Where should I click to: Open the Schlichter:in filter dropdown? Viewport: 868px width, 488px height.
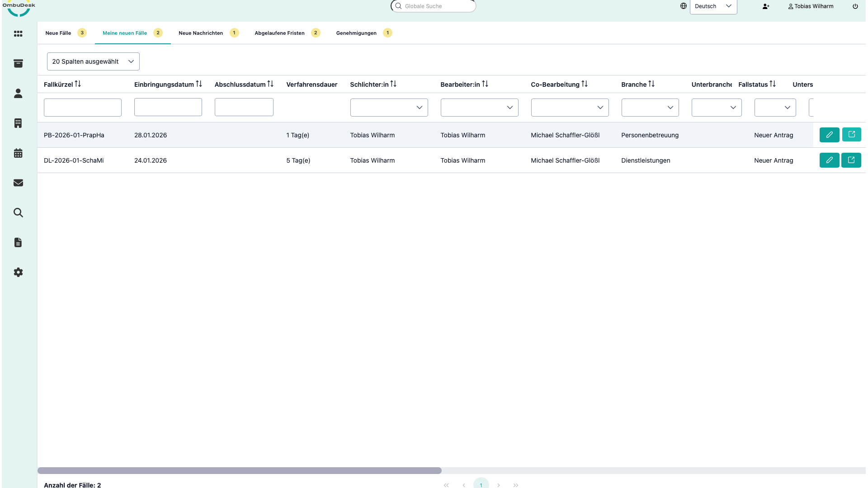pyautogui.click(x=389, y=108)
